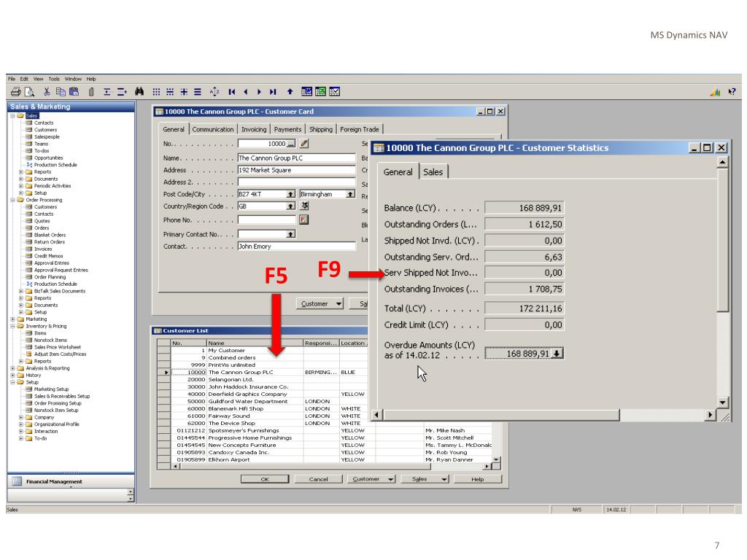Click the phone dial icon beside Phone No.
The height and width of the screenshot is (560, 747).
pyautogui.click(x=304, y=219)
